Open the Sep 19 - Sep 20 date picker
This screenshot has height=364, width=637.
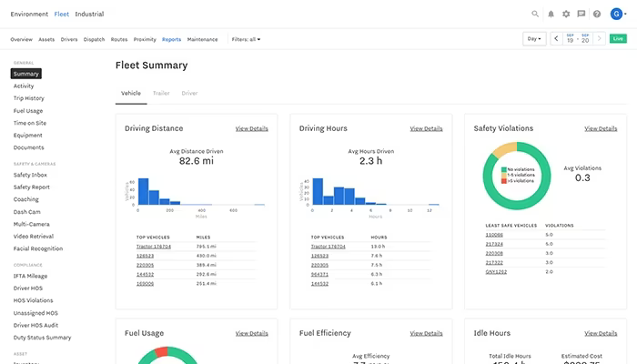578,38
